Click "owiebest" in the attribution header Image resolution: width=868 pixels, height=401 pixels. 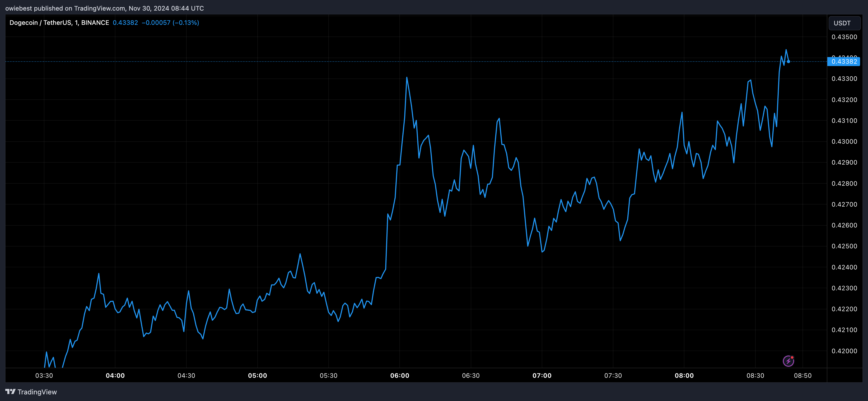coord(18,8)
